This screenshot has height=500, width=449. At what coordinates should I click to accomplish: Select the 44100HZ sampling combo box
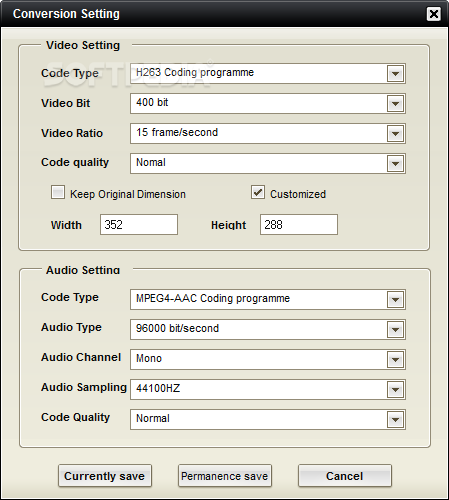[x=268, y=390]
